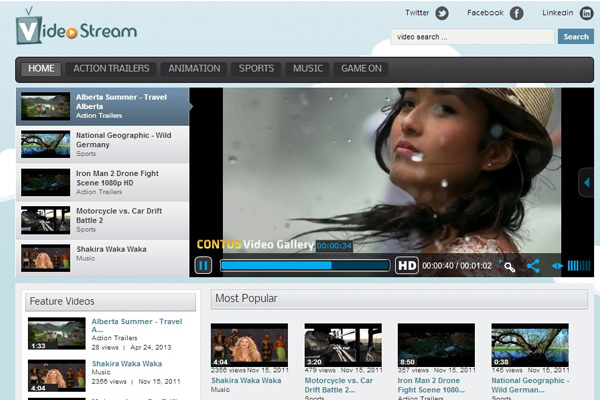Open 'National Geographic - Wild Germany' playlist title

[x=124, y=140]
